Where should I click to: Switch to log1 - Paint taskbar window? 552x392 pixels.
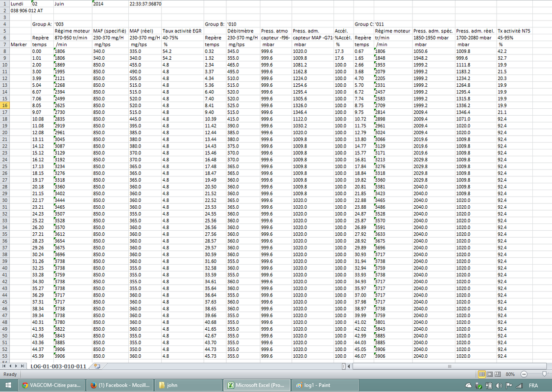325,385
